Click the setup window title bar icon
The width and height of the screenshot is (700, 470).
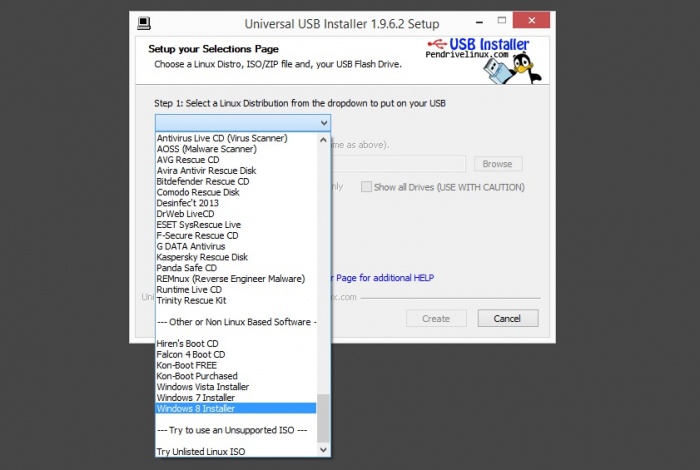(x=144, y=23)
